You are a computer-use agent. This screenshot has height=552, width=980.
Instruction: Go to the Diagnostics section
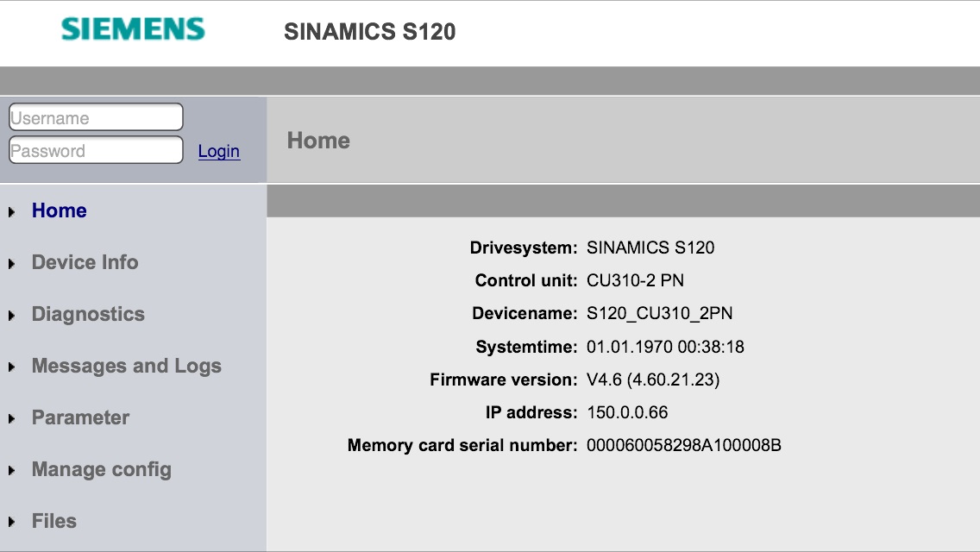tap(88, 314)
